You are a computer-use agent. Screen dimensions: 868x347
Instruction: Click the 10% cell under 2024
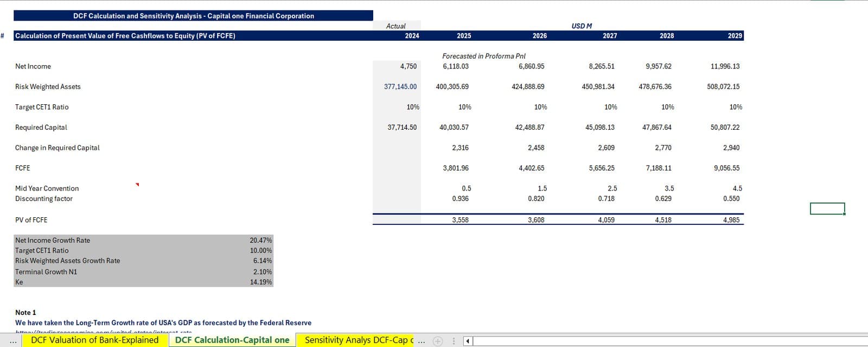pos(413,107)
